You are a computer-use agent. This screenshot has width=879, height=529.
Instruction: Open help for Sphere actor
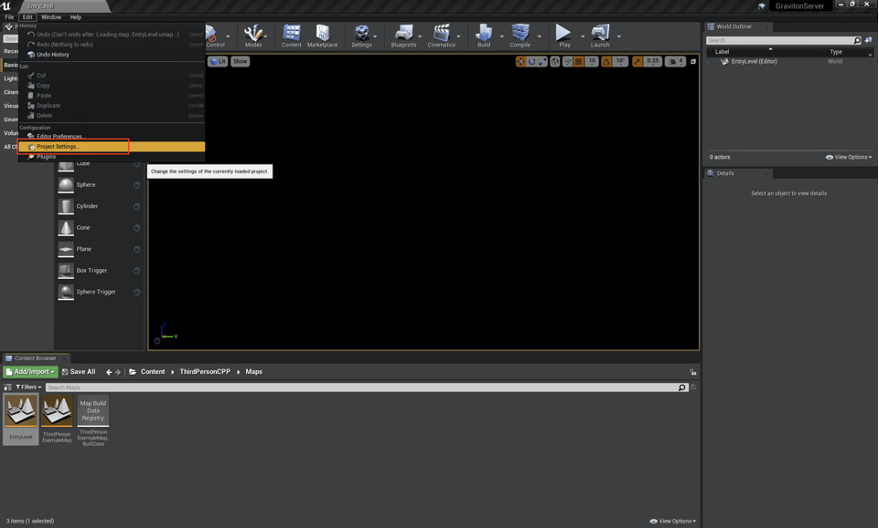(137, 185)
